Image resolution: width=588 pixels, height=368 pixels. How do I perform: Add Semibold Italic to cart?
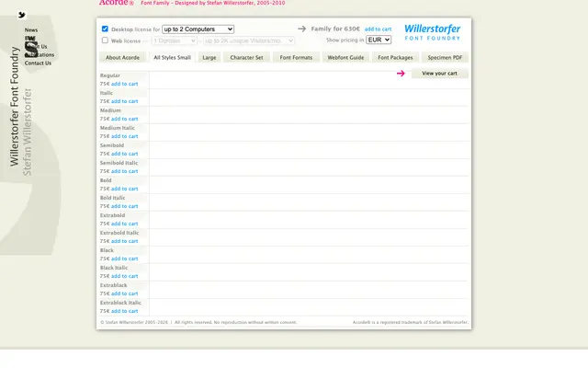125,171
